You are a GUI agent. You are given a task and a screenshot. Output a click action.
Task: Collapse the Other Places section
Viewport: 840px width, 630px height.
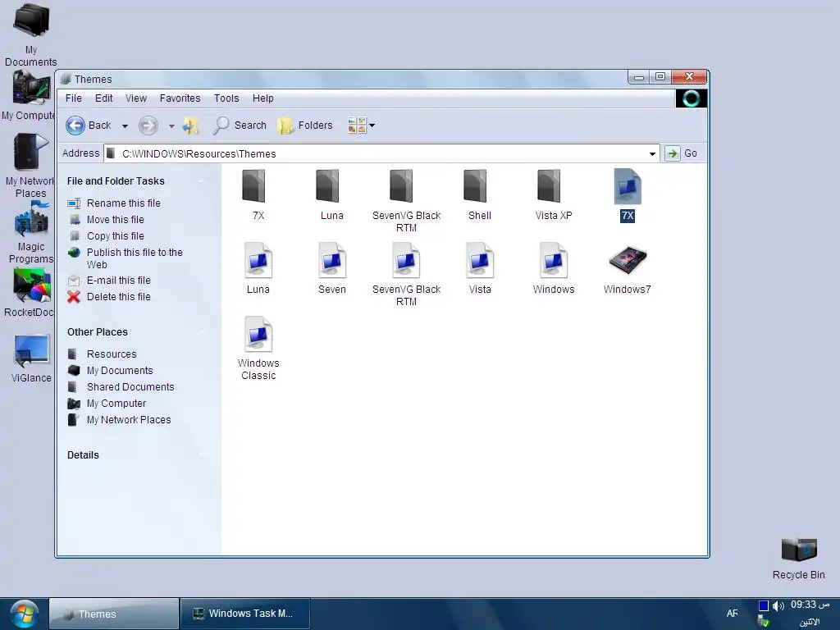click(x=202, y=332)
